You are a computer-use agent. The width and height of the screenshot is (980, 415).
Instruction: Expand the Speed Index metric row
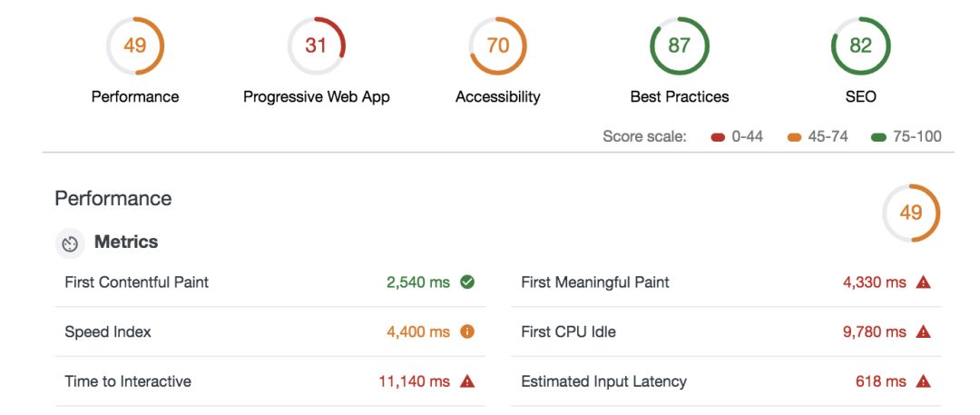[x=108, y=332]
